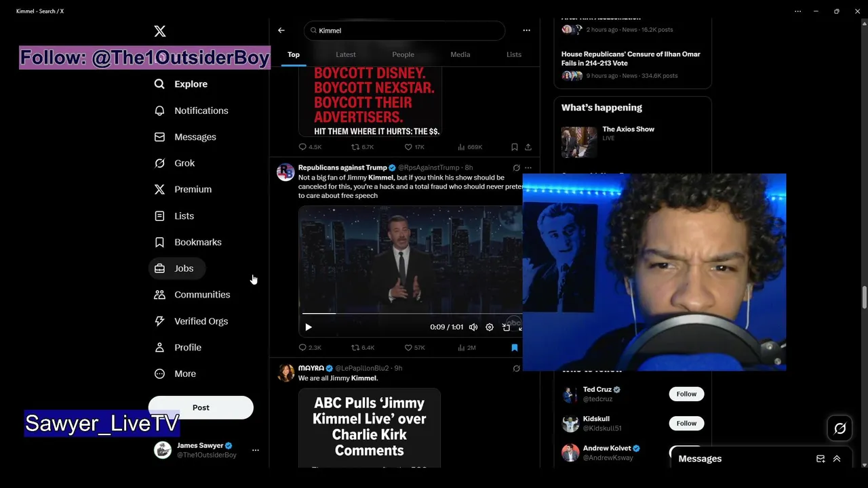Expand the More menu in sidebar

pyautogui.click(x=175, y=373)
